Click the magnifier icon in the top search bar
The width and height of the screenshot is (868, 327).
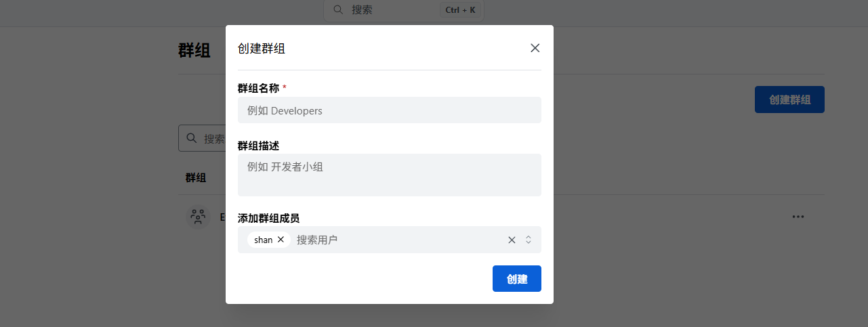338,10
